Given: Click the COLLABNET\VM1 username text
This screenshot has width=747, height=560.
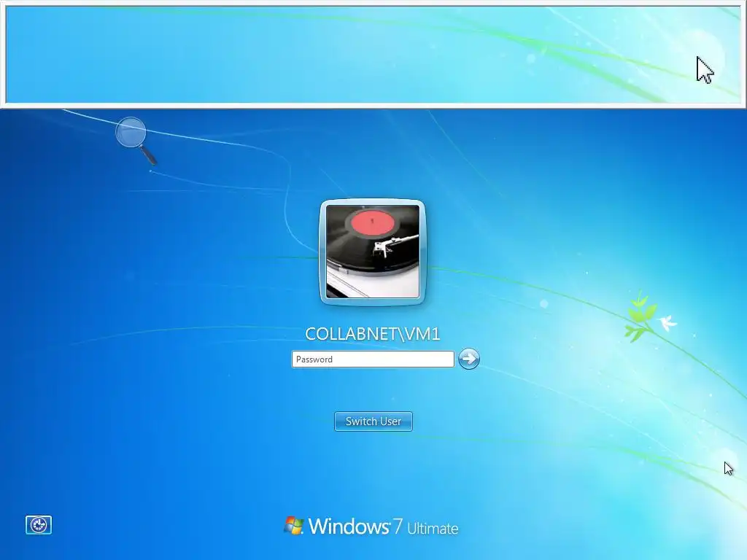Looking at the screenshot, I should pyautogui.click(x=373, y=334).
